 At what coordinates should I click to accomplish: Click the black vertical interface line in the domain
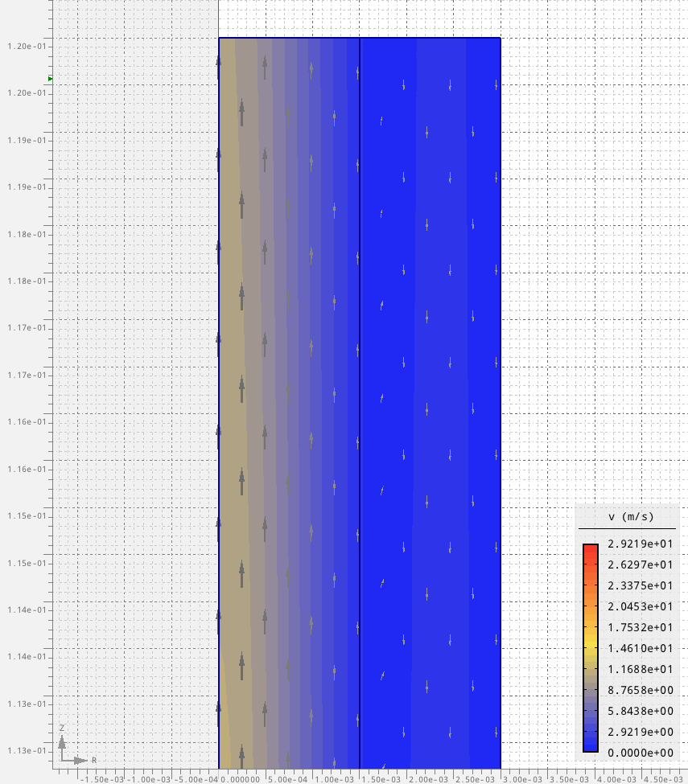pos(359,402)
